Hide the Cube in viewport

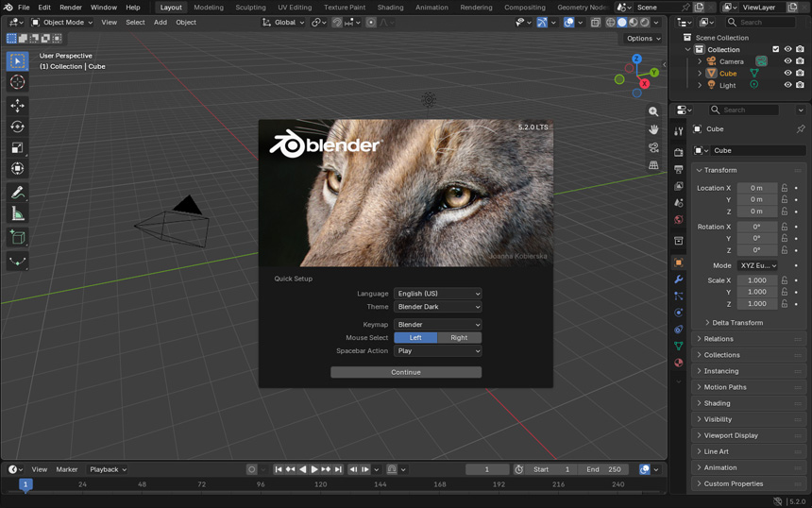coord(787,73)
